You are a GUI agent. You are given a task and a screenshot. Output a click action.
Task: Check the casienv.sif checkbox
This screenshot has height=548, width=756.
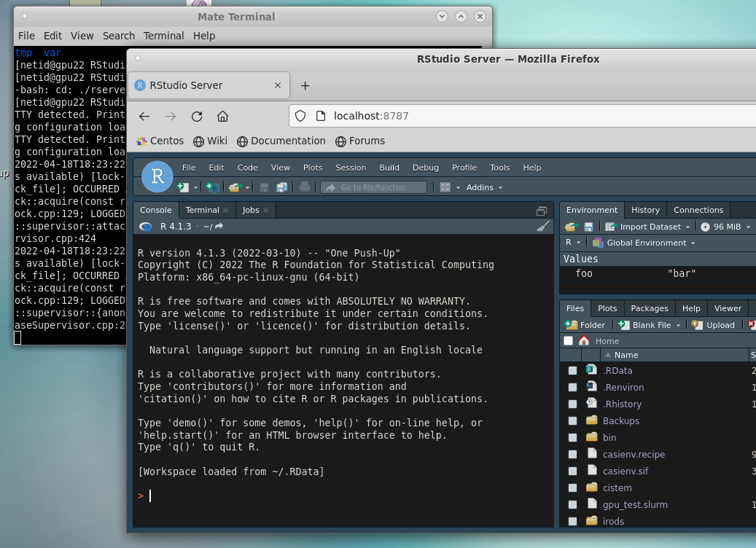[x=572, y=471]
